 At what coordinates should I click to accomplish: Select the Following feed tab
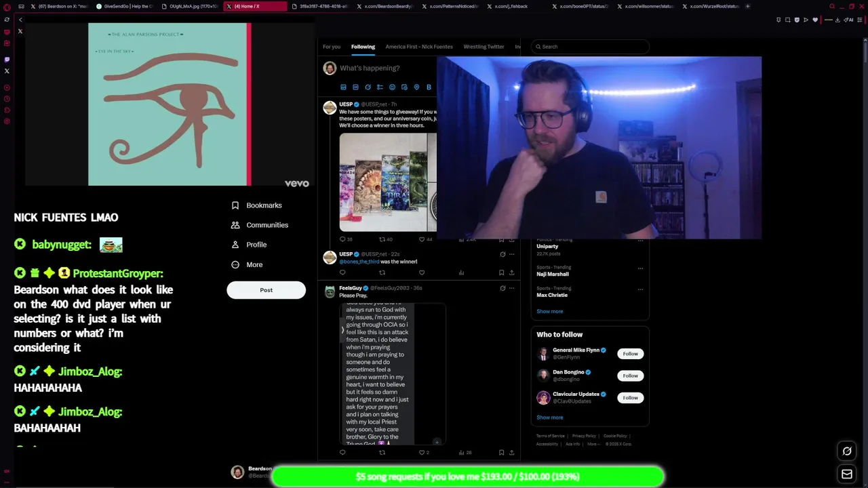363,47
